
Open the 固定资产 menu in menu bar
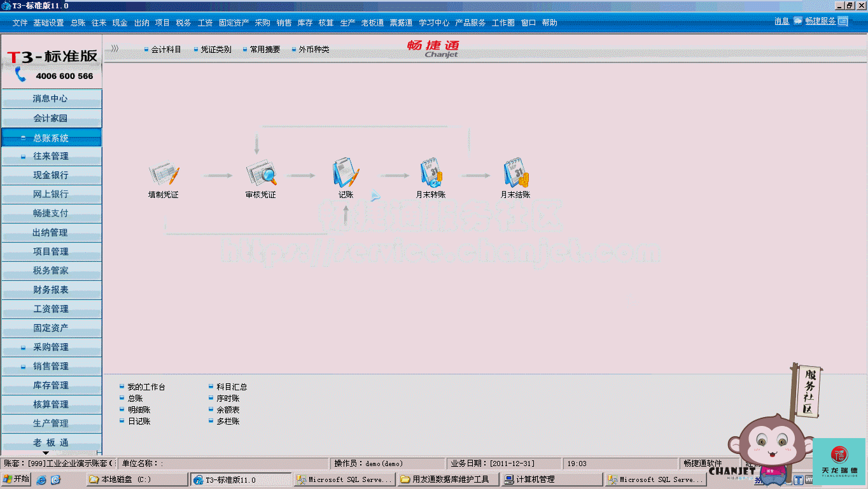[234, 22]
